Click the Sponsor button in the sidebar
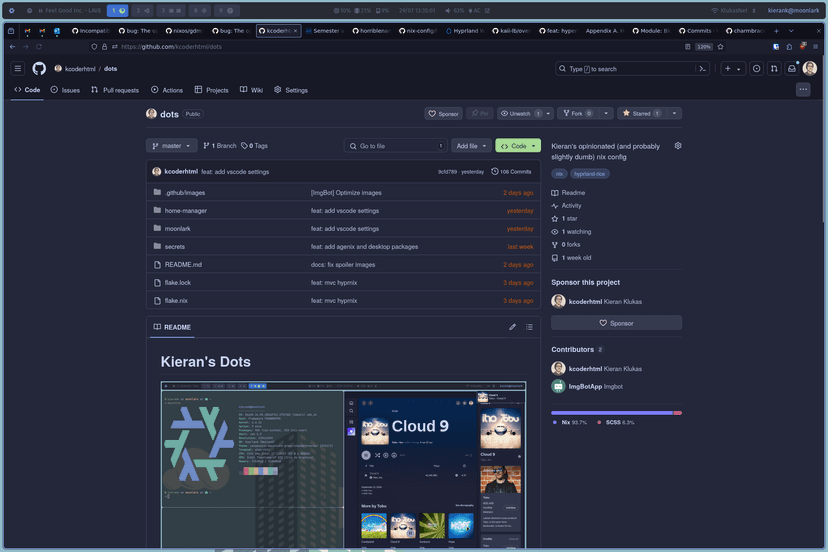The height and width of the screenshot is (552, 828). tap(616, 323)
